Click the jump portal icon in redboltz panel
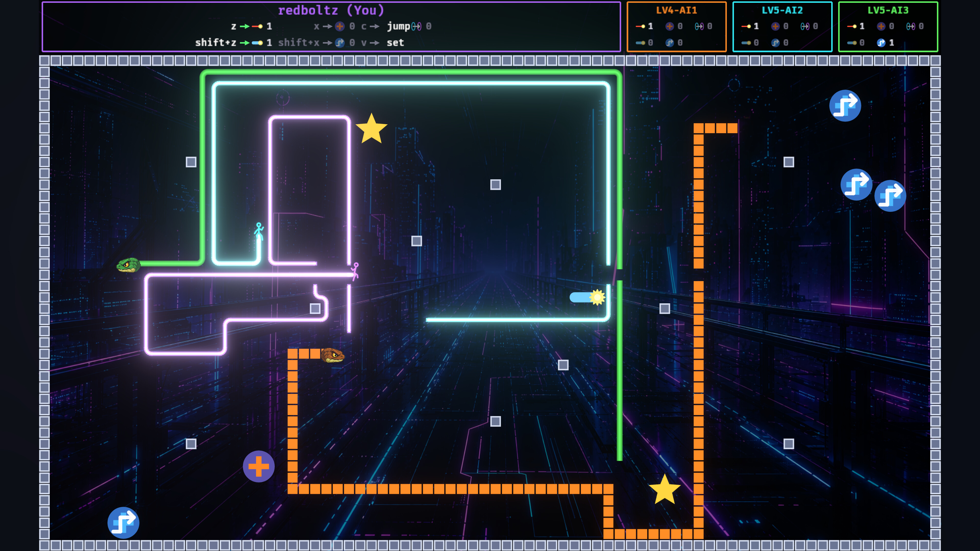 click(416, 26)
